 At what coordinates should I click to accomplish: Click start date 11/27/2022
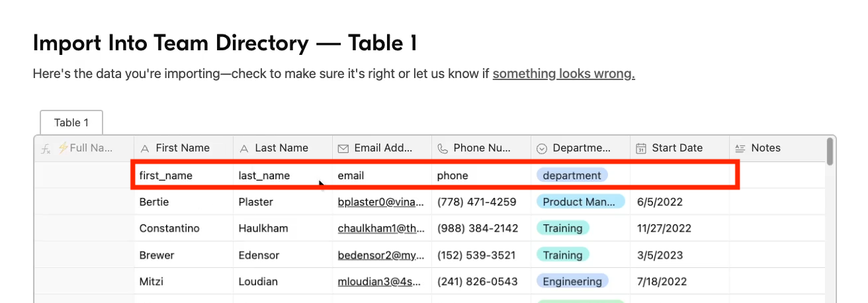coord(664,228)
